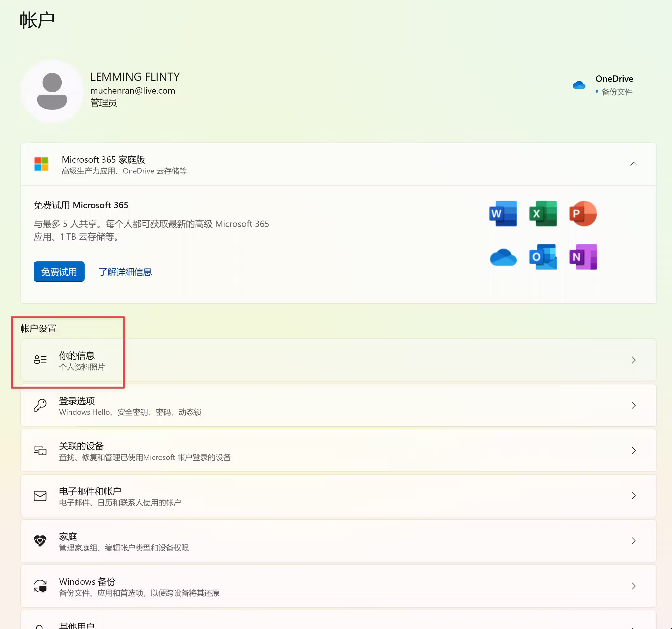672x629 pixels.
Task: Click the Word app icon
Action: (503, 214)
